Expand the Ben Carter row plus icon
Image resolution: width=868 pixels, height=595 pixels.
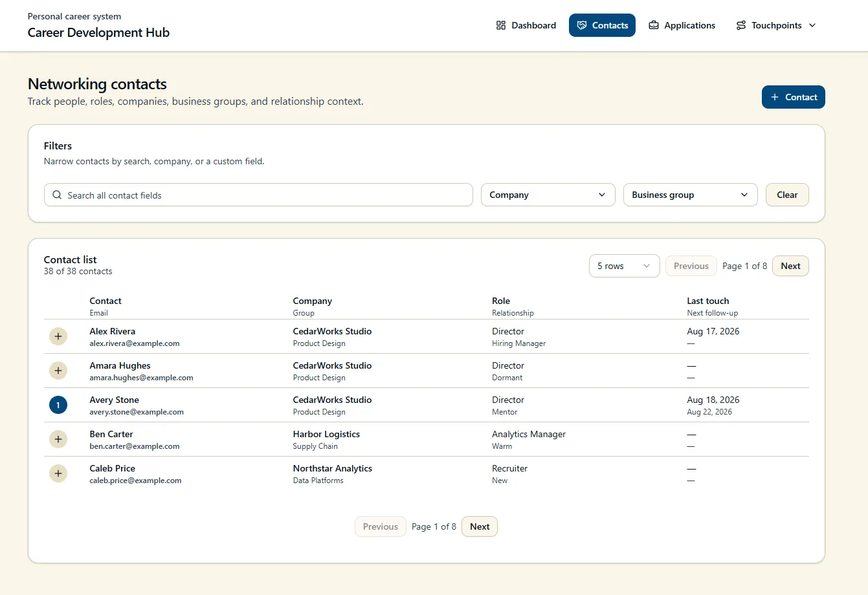(x=58, y=439)
